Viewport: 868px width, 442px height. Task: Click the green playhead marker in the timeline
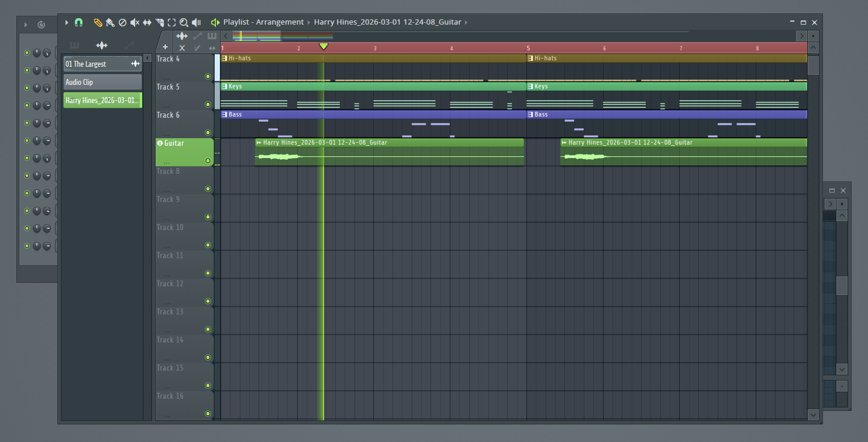tap(323, 46)
